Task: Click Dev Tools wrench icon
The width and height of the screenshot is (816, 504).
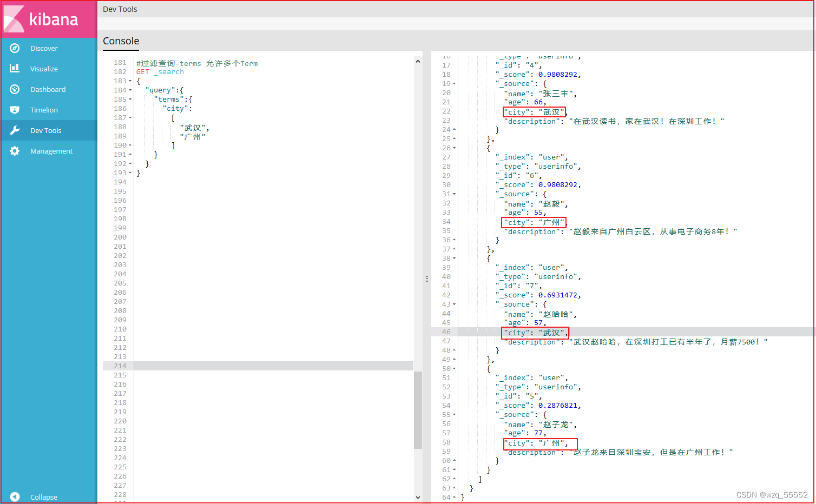Action: (15, 130)
